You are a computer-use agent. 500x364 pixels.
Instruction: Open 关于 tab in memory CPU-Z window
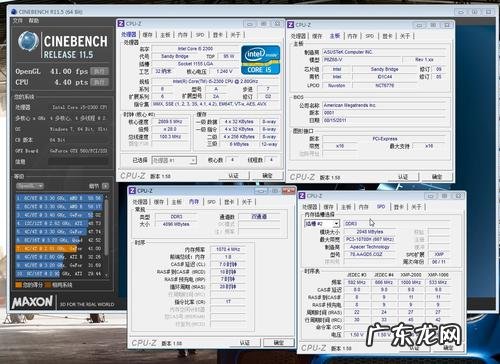point(247,202)
